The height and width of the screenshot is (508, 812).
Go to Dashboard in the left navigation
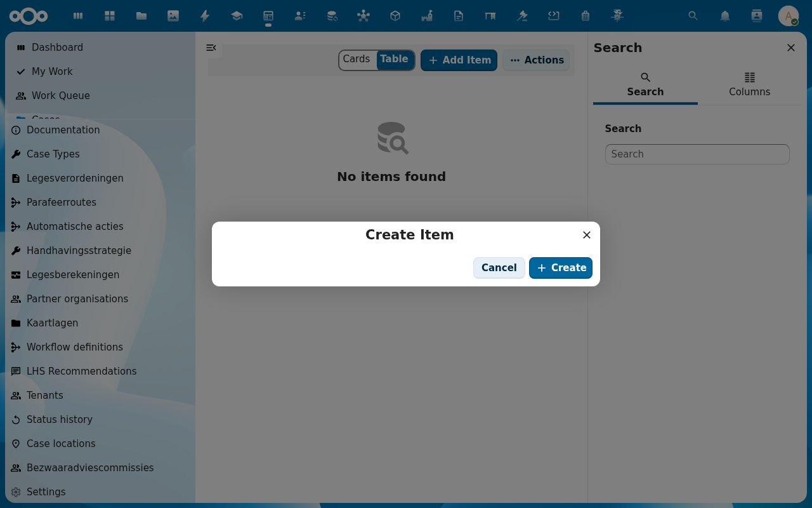point(100,48)
